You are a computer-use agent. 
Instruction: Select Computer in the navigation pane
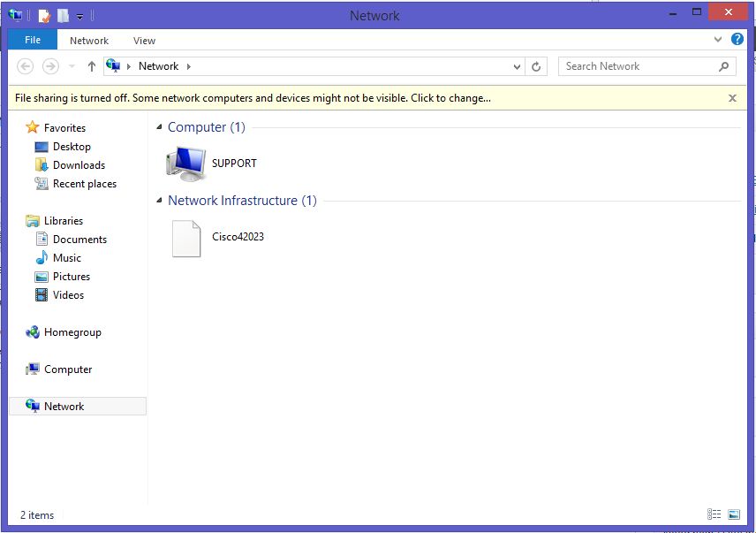[68, 369]
